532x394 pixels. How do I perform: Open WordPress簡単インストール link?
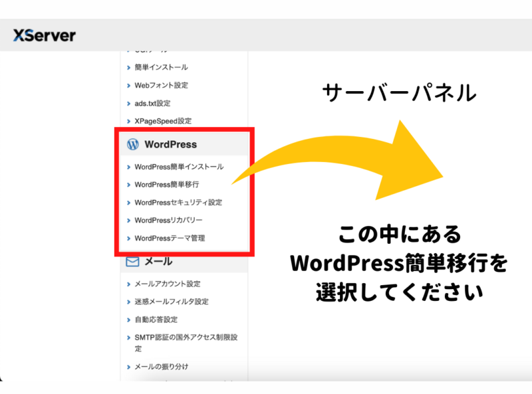tap(179, 167)
